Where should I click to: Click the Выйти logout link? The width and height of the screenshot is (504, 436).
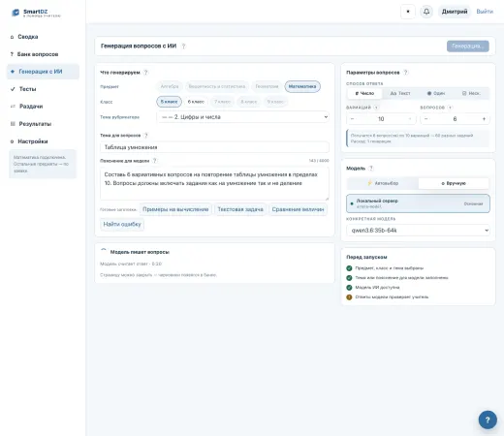point(485,12)
